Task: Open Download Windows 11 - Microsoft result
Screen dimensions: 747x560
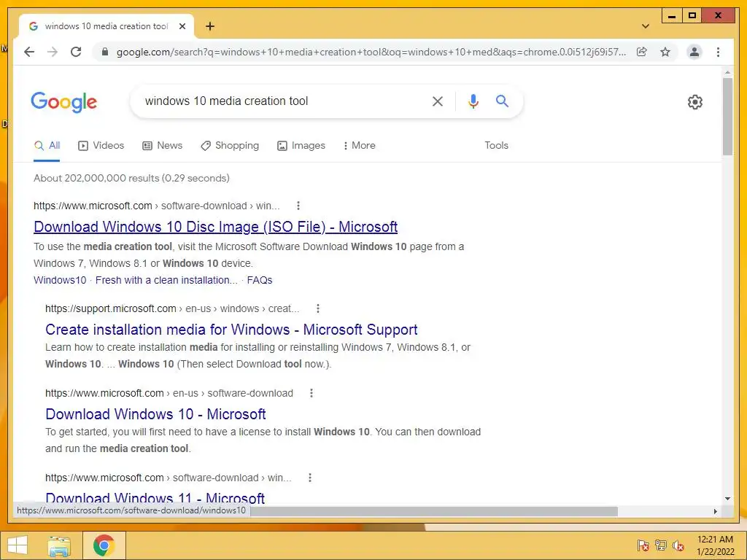Action: (x=155, y=497)
